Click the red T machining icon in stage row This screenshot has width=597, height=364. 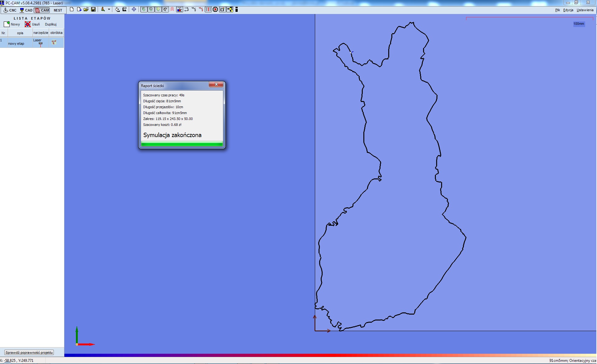[54, 42]
